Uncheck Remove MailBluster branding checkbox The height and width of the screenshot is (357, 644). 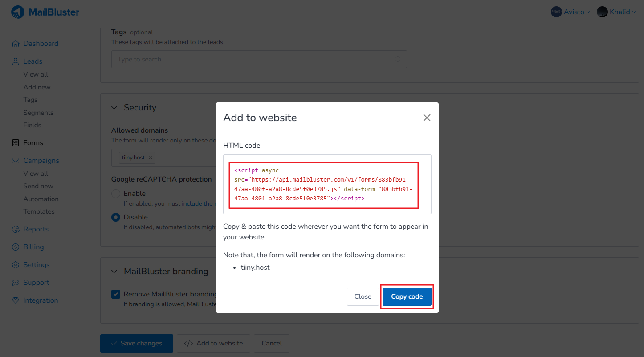point(116,294)
